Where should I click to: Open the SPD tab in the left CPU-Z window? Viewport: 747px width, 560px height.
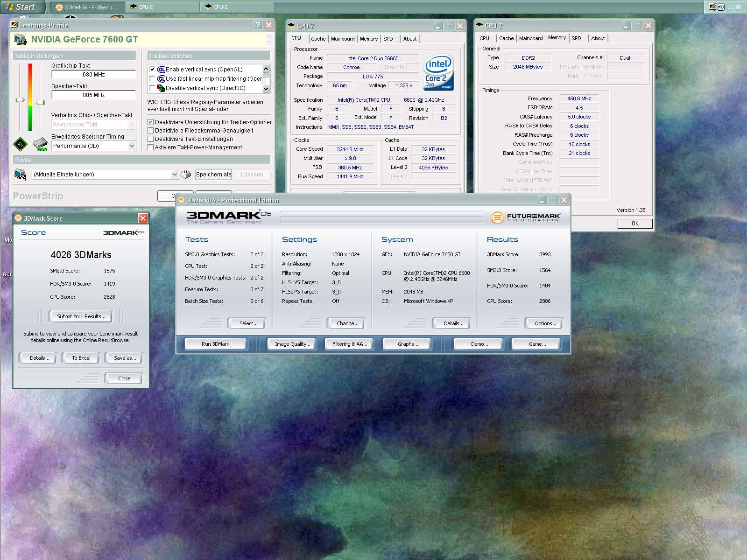coord(388,39)
